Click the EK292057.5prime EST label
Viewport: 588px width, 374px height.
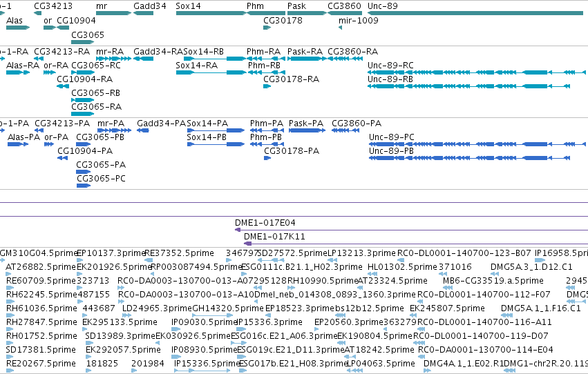pos(124,350)
